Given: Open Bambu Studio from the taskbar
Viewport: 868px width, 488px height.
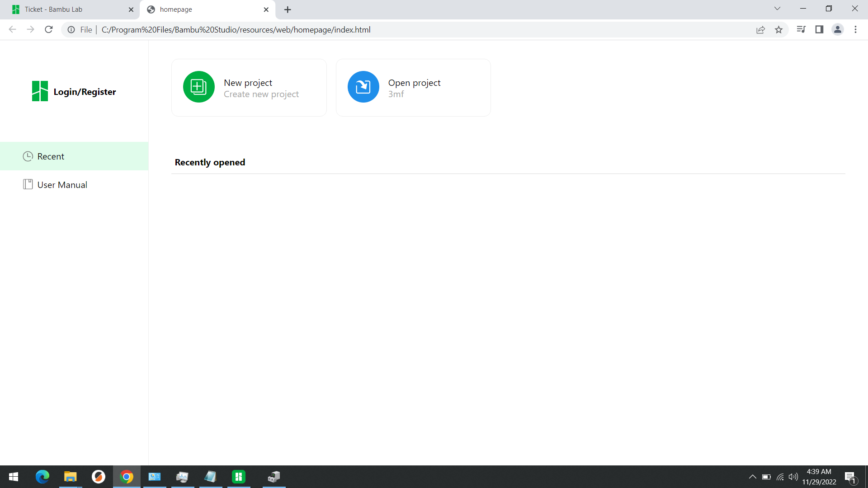Looking at the screenshot, I should [x=238, y=477].
